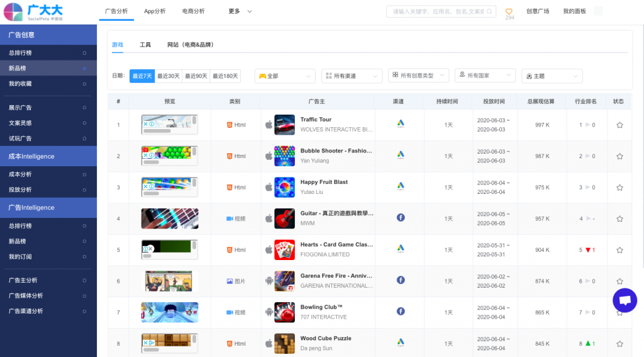
Task: Open the 所有创意类型 dropdown
Action: point(418,76)
